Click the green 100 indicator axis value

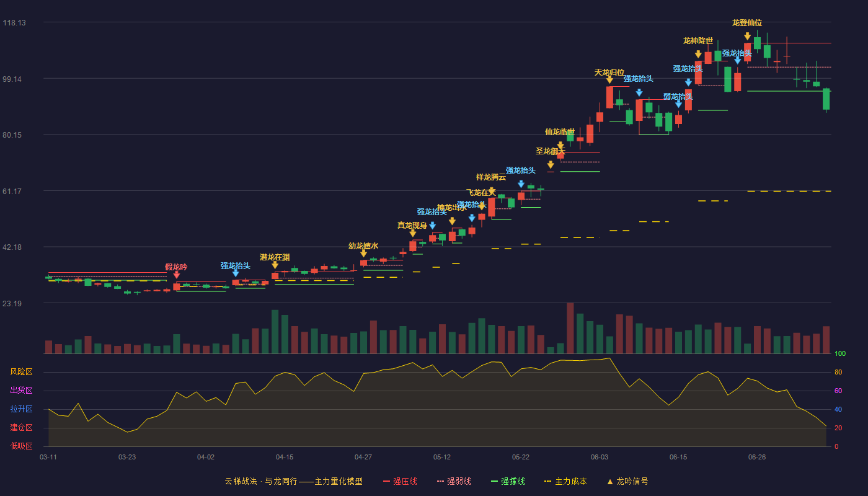[840, 354]
